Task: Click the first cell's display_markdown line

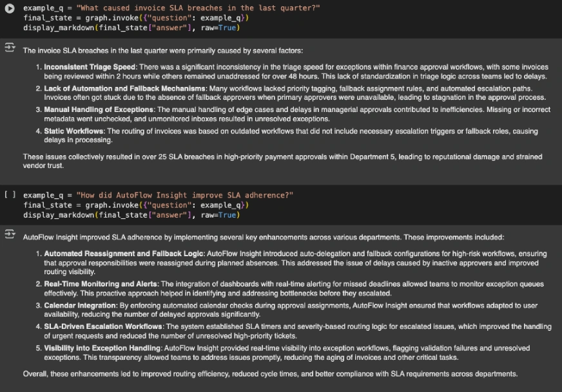Action: pyautogui.click(x=131, y=28)
